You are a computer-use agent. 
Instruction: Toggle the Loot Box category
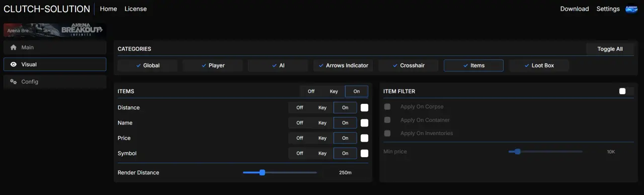click(539, 66)
